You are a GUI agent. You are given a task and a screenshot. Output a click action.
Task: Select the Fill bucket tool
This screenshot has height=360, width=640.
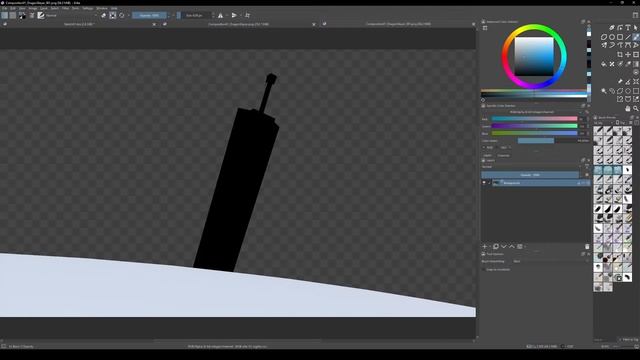[604, 64]
